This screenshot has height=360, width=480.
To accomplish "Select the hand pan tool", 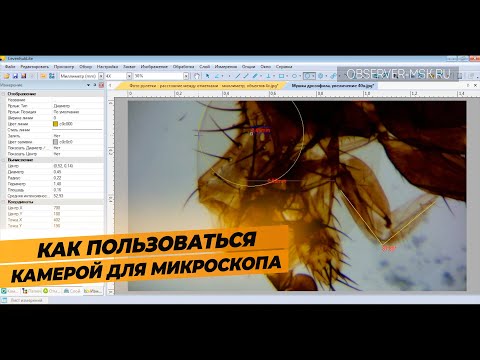I will (x=197, y=76).
